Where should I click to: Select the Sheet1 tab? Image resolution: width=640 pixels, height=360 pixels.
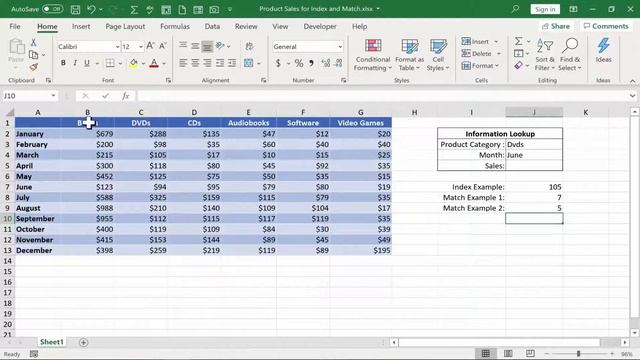(51, 342)
